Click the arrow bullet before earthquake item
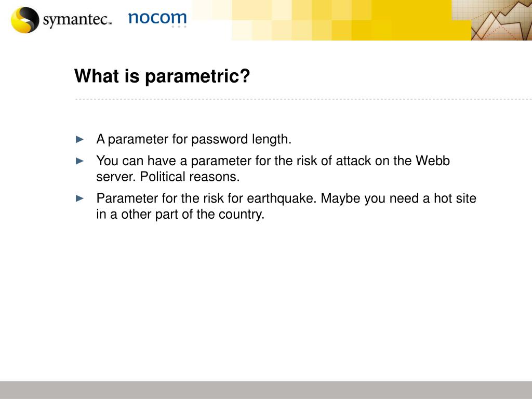532x399 pixels. [x=79, y=198]
